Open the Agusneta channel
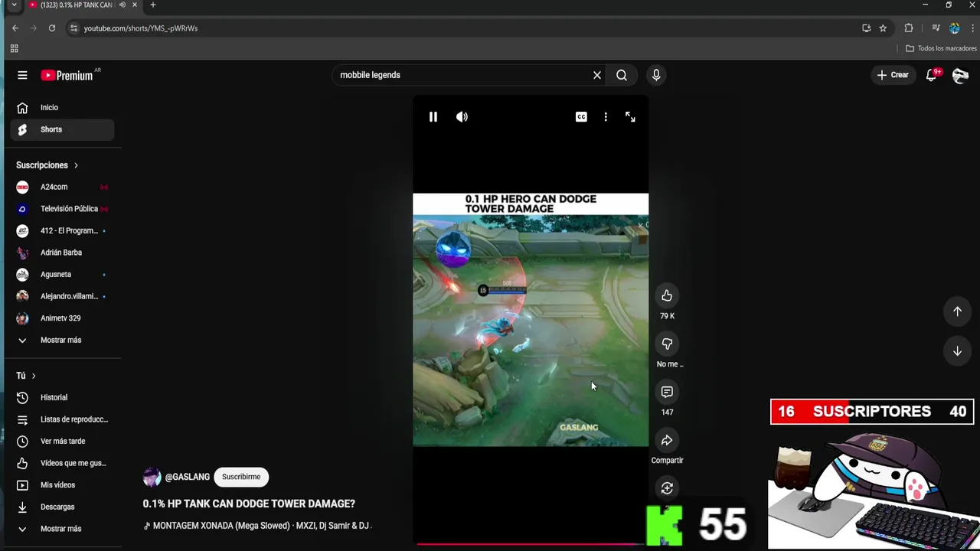The height and width of the screenshot is (551, 980). [62, 274]
